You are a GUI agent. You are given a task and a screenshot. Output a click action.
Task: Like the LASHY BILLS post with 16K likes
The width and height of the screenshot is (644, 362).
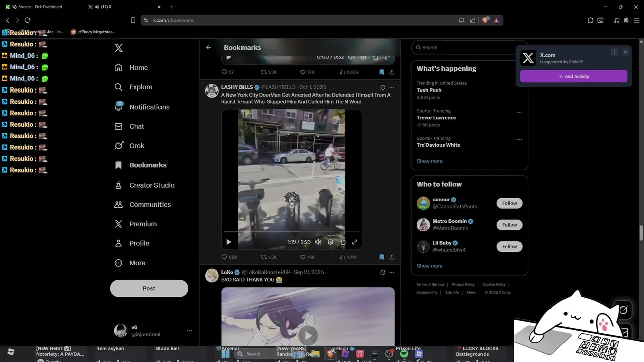tap(307, 257)
